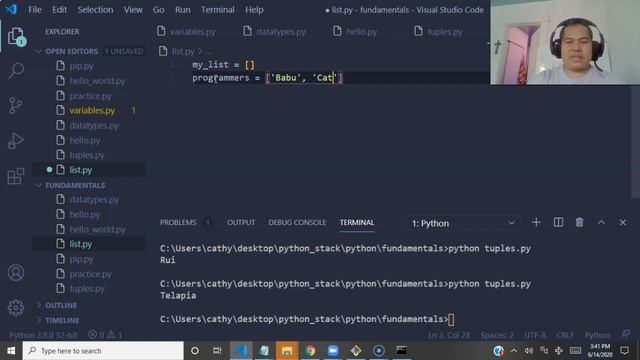The width and height of the screenshot is (640, 360).
Task: Click the Python 3.8.0 32-bit interpreter selector
Action: [x=43, y=335]
